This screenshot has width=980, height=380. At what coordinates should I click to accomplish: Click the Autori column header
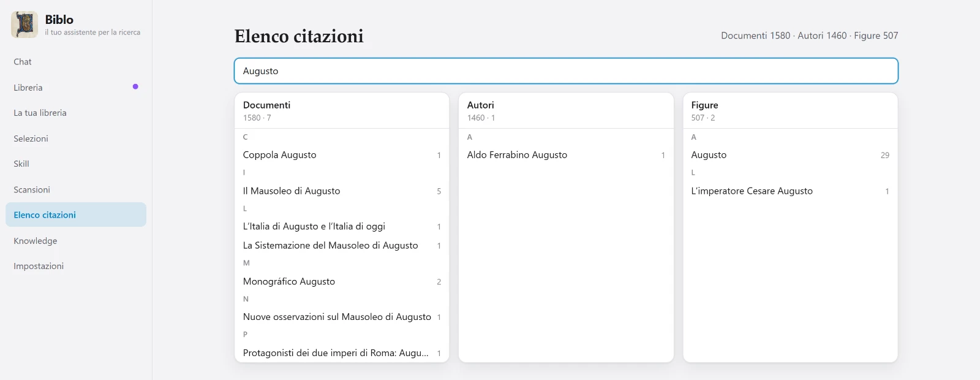(x=480, y=105)
